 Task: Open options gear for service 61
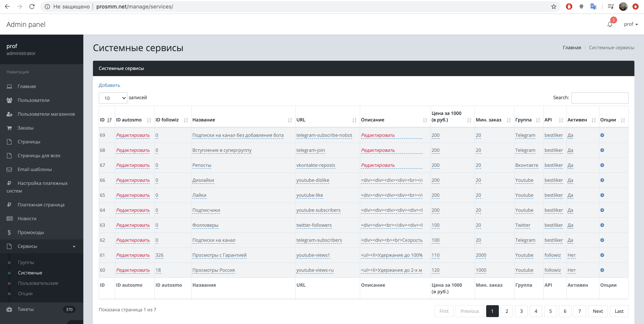point(602,255)
